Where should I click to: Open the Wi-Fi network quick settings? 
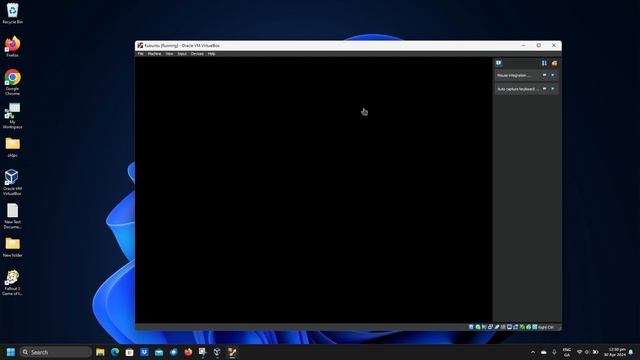click(x=579, y=352)
